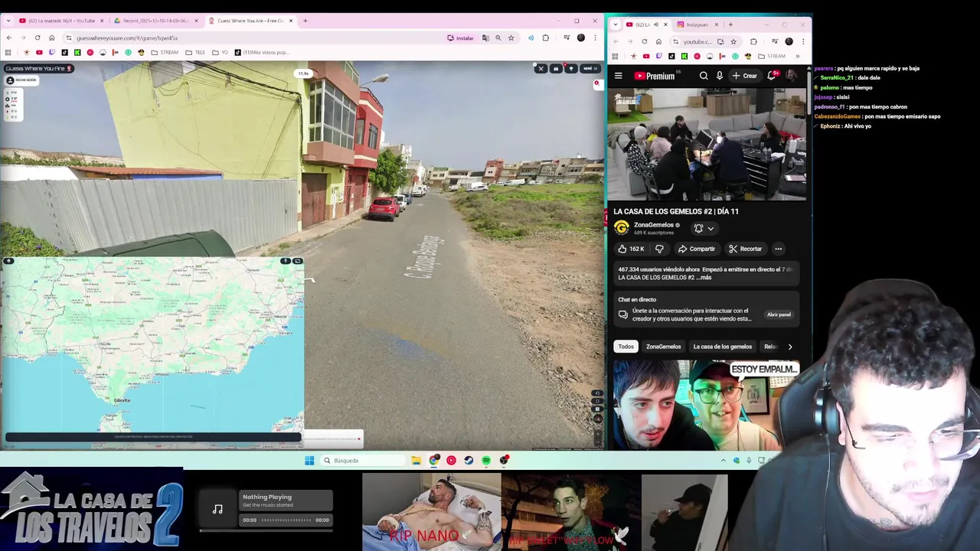Image resolution: width=980 pixels, height=551 pixels.
Task: Switch to La marrash YouTube tab
Action: [61, 21]
